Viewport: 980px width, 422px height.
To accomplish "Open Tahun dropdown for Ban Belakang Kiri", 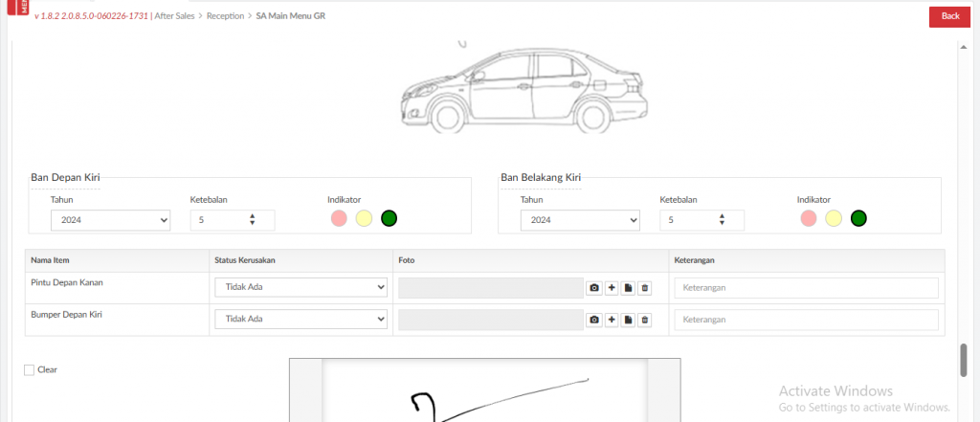I will click(x=580, y=220).
